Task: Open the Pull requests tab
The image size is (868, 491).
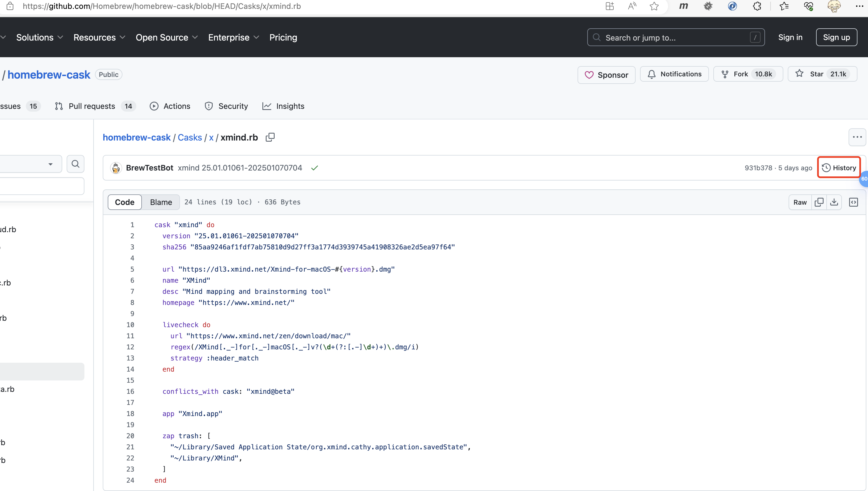Action: coord(91,106)
